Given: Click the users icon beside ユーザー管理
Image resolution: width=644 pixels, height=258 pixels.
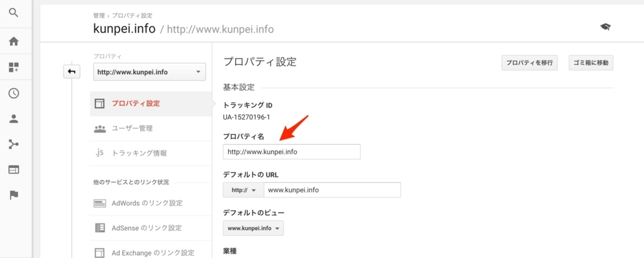Looking at the screenshot, I should (100, 128).
